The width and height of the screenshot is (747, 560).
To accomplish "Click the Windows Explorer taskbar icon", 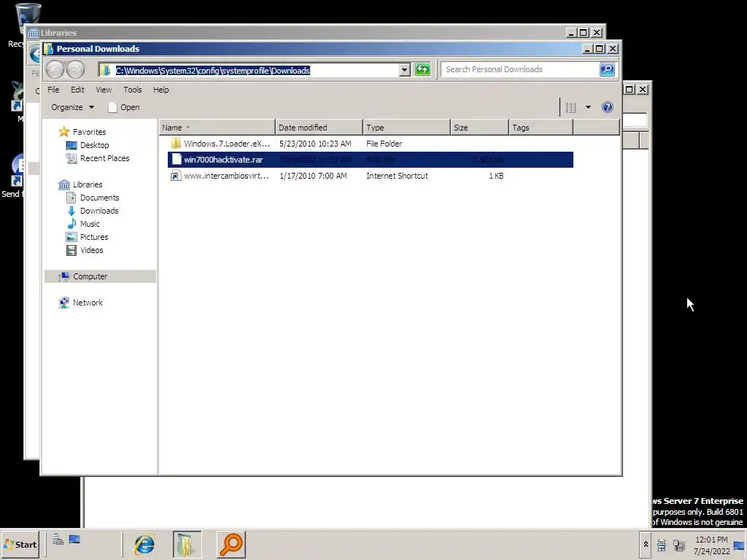I will pos(187,544).
